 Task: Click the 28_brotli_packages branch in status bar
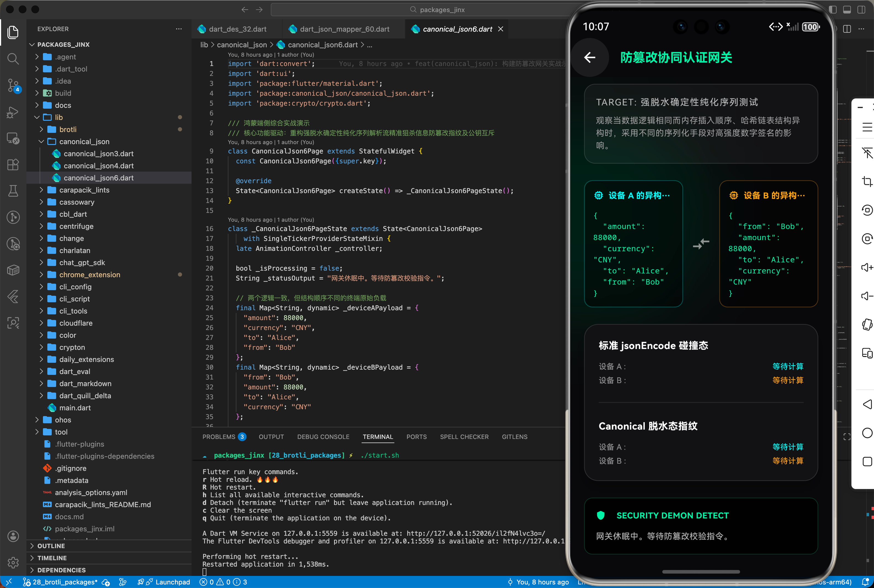pyautogui.click(x=64, y=582)
